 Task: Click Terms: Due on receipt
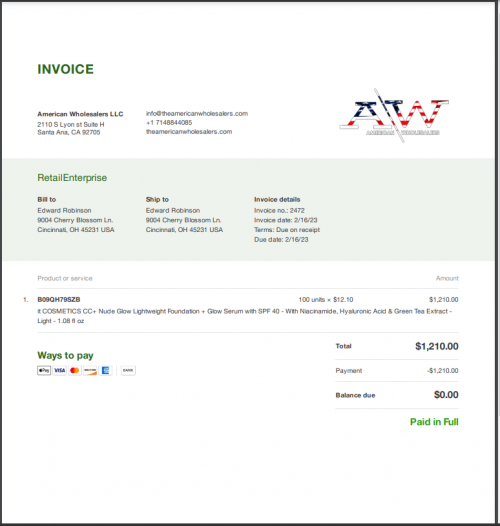pyautogui.click(x=287, y=230)
